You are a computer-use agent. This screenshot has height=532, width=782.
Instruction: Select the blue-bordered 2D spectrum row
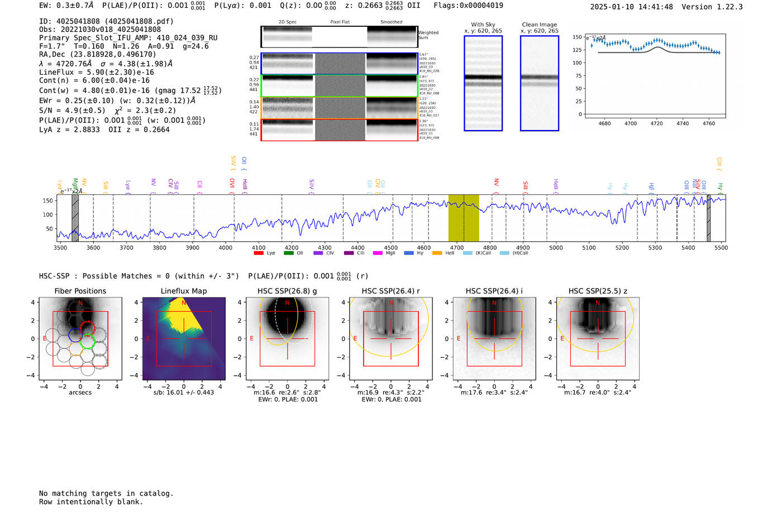tap(339, 64)
